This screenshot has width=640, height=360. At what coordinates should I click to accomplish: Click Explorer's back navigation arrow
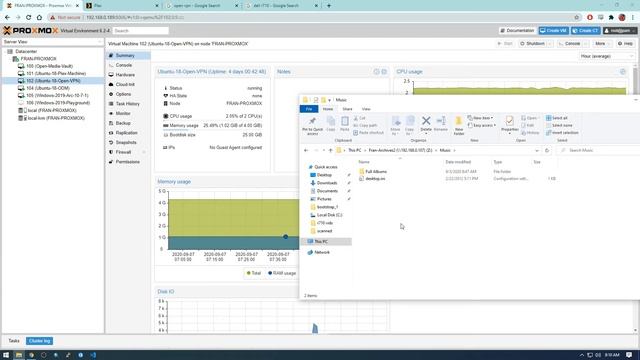point(306,150)
